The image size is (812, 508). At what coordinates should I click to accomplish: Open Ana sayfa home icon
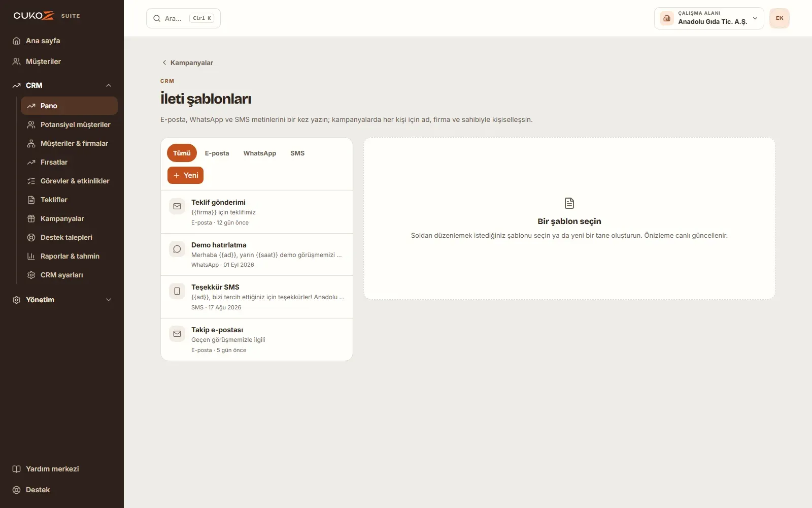[16, 41]
